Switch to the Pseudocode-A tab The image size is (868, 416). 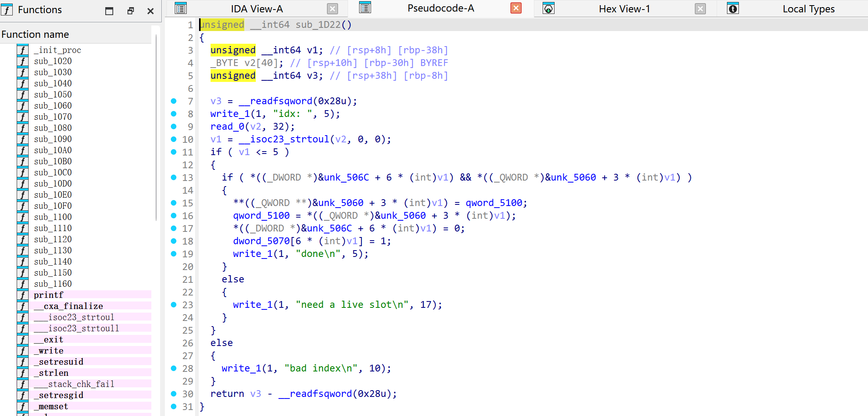coord(441,8)
